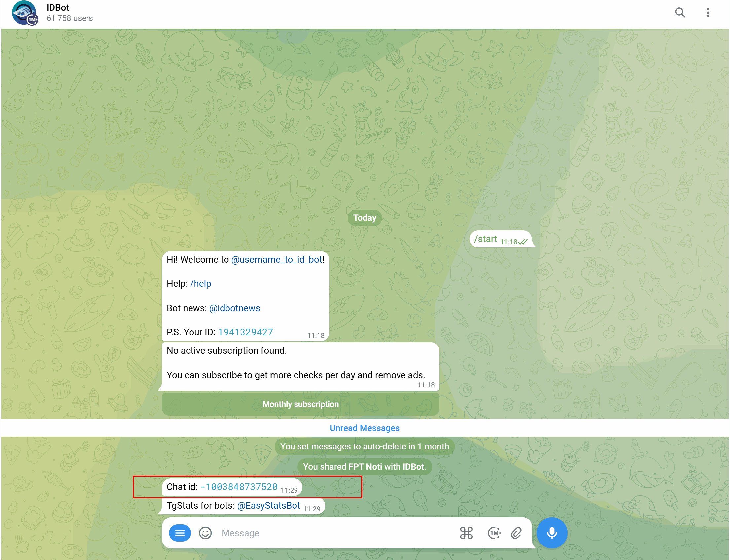
Task: Click the auto-delete in 1 month notice
Action: click(x=365, y=446)
